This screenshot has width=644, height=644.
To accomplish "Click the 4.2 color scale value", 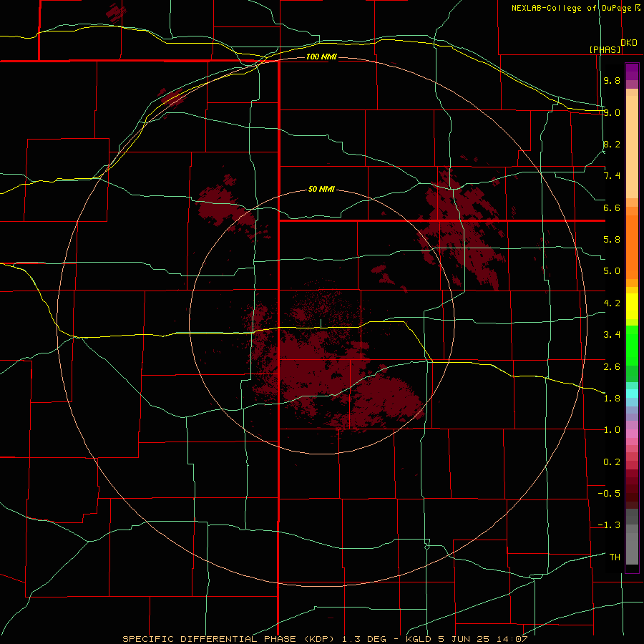I will point(612,303).
